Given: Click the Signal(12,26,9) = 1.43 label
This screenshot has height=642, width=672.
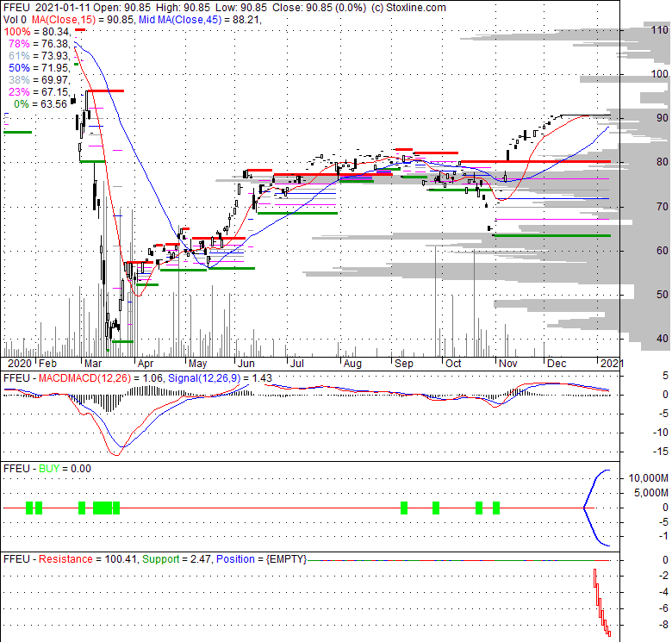Looking at the screenshot, I should coord(220,378).
